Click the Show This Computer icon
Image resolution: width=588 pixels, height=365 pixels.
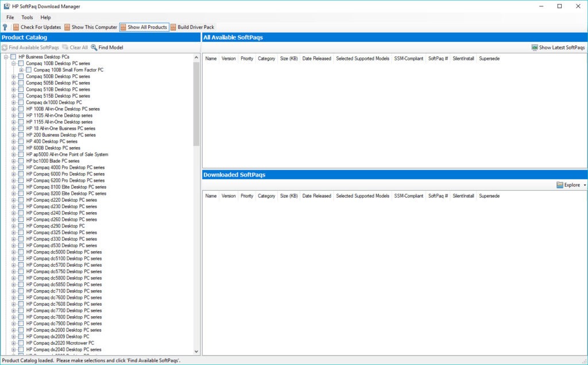[67, 27]
